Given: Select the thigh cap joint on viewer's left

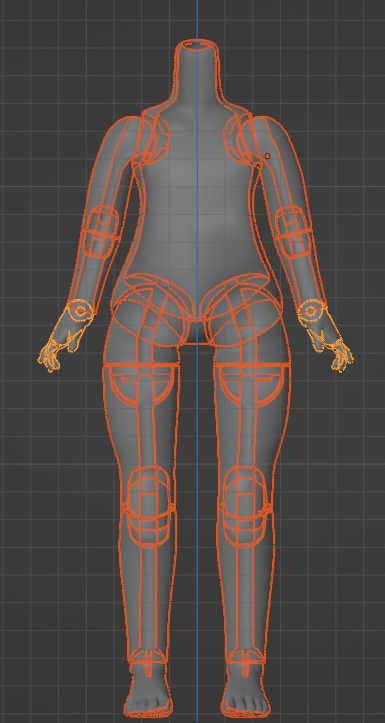Looking at the screenshot, I should pos(141,384).
